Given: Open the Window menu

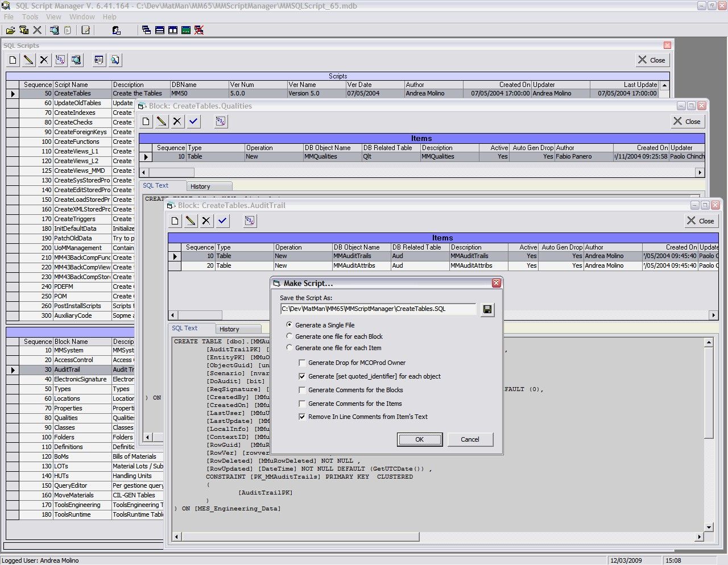Looking at the screenshot, I should click(x=82, y=16).
